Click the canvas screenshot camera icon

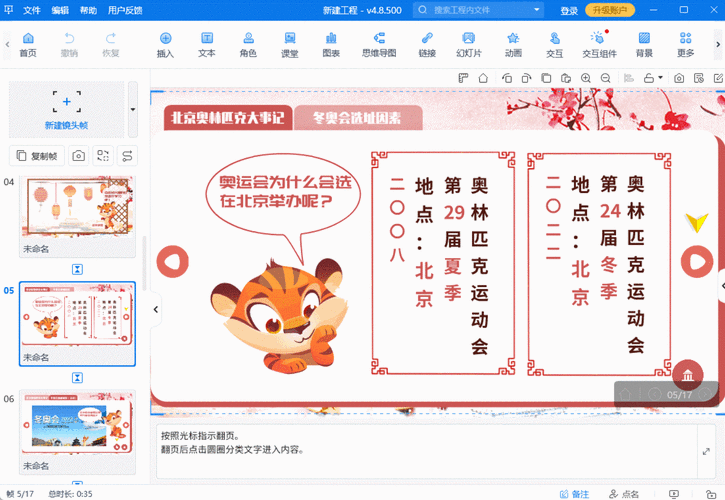click(679, 78)
